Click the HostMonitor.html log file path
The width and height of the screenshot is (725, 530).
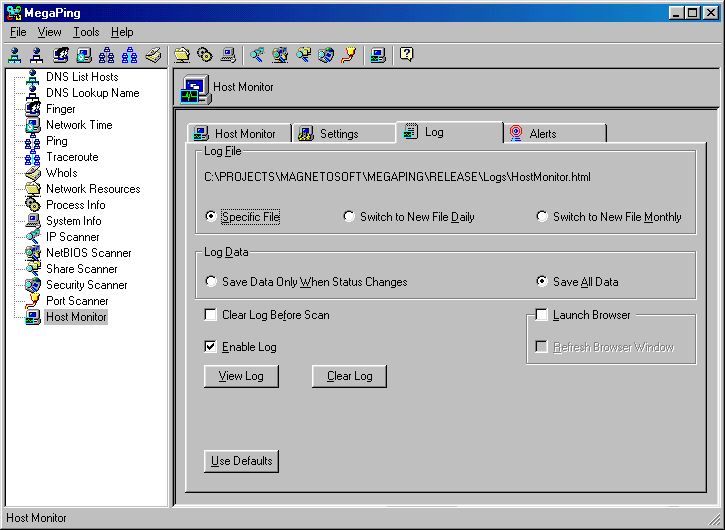point(397,177)
